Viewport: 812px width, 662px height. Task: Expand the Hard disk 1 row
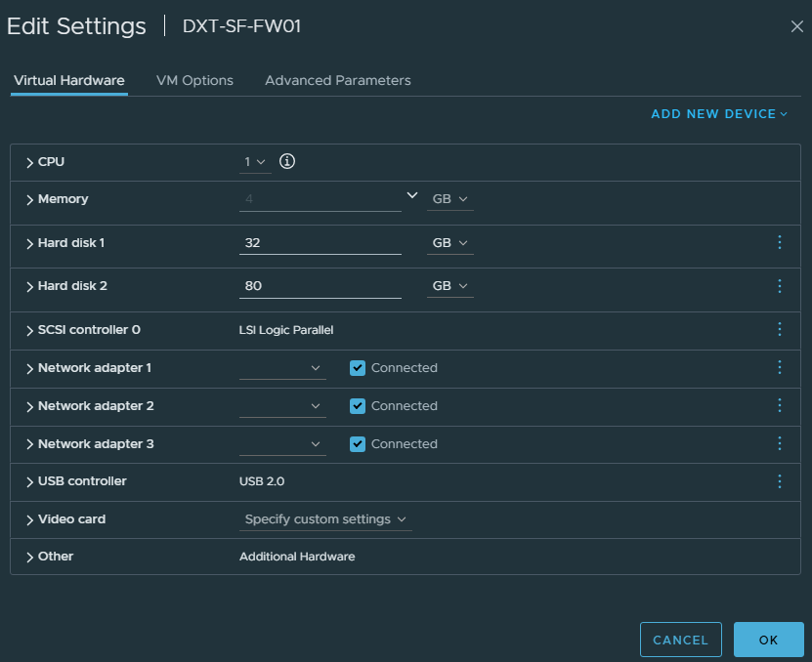click(x=30, y=243)
